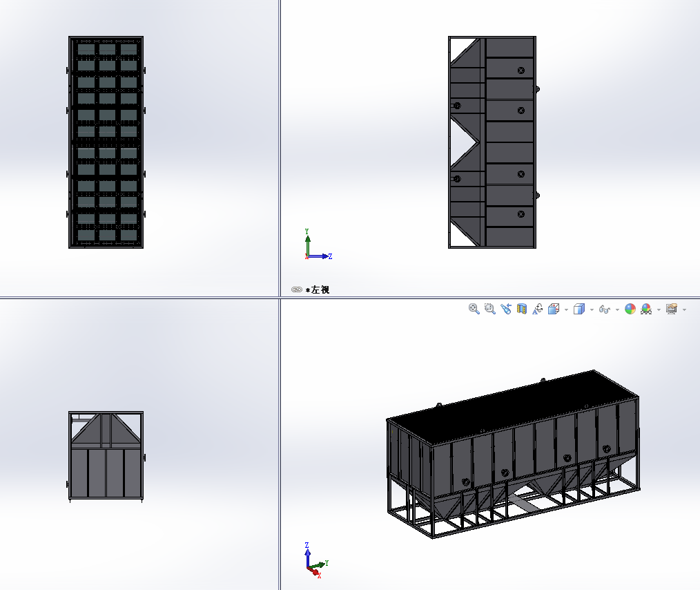This screenshot has height=590, width=700.
Task: Expand the View Orientation dropdown arrow
Action: click(566, 310)
